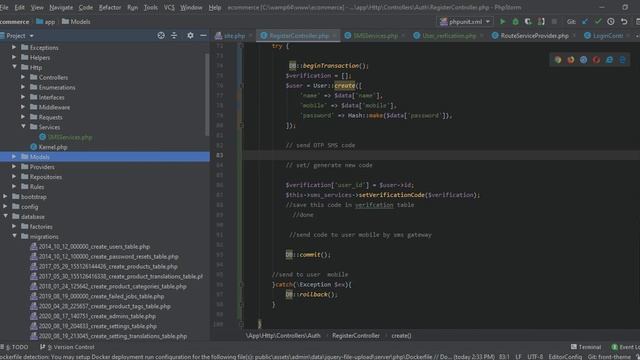Open file in Internet Explorer icon
Viewport: 640px width, 360px height.
click(x=609, y=60)
